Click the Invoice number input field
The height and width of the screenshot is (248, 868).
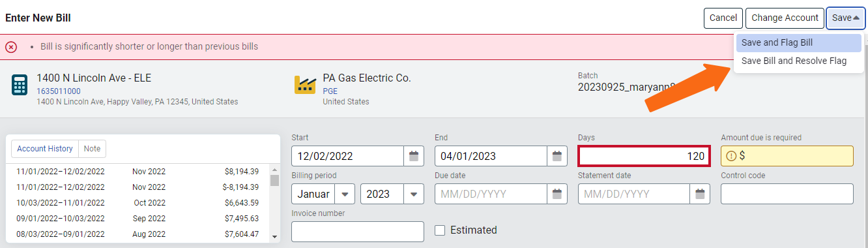[x=358, y=232]
